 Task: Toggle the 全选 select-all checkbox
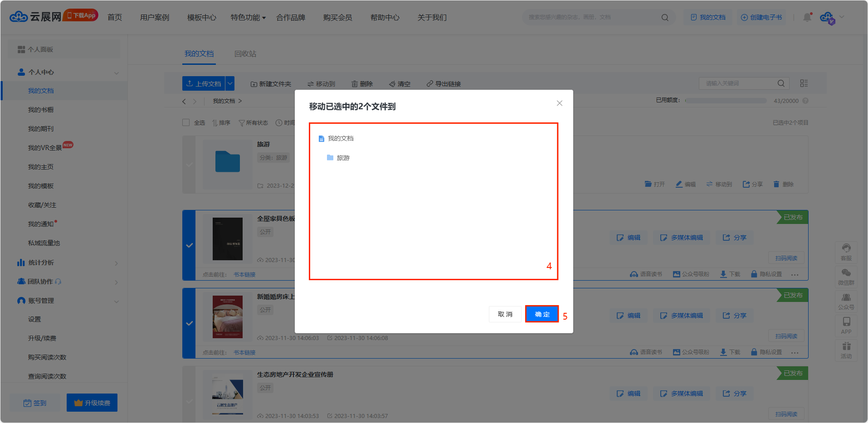coord(186,122)
